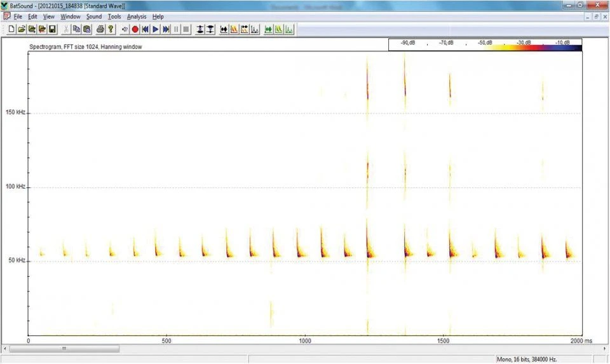610x364 pixels.
Task: Print the spectrogram with the printer icon
Action: [x=100, y=29]
